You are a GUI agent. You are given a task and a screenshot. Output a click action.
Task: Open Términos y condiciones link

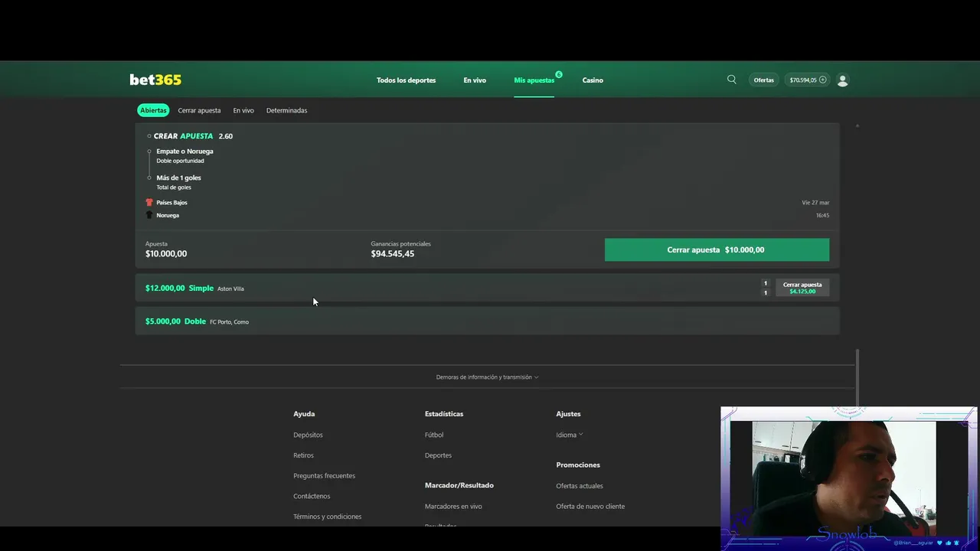(x=327, y=517)
